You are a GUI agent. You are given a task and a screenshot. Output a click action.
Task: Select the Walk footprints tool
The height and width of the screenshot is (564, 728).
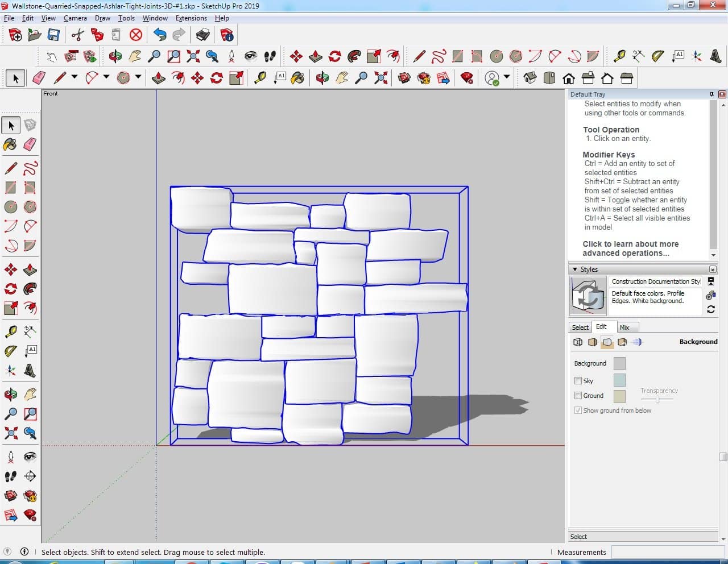click(10, 476)
